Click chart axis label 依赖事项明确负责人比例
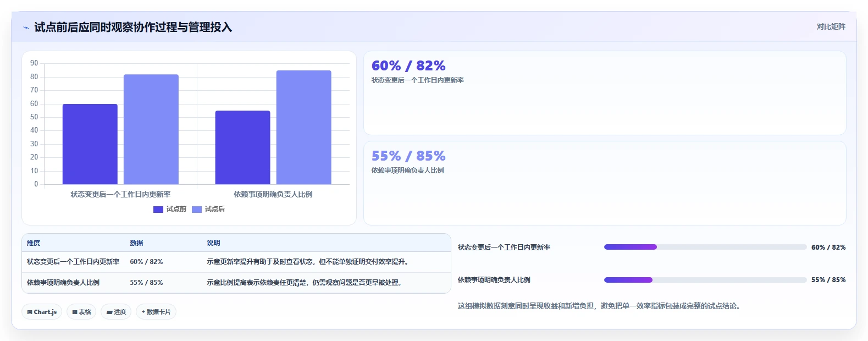Image resolution: width=868 pixels, height=341 pixels. tap(273, 194)
